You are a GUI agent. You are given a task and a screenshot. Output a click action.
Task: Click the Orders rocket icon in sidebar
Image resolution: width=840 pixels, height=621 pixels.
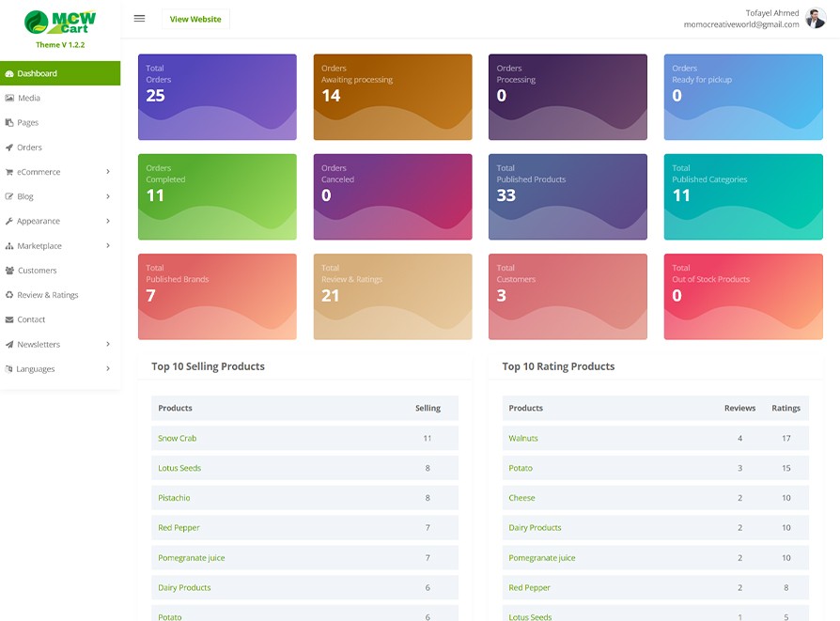(x=9, y=147)
